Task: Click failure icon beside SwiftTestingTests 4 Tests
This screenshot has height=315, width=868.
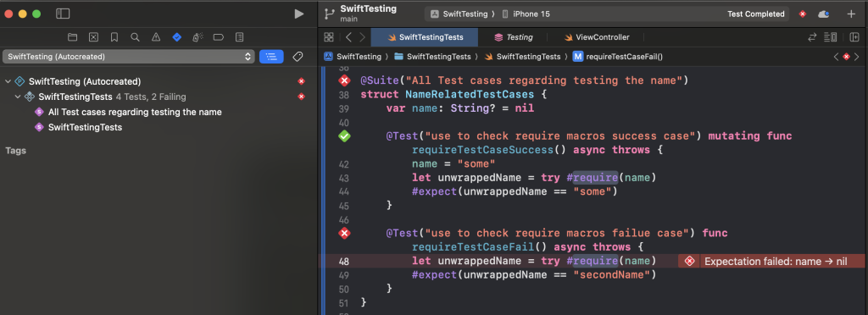Action: pyautogui.click(x=301, y=97)
